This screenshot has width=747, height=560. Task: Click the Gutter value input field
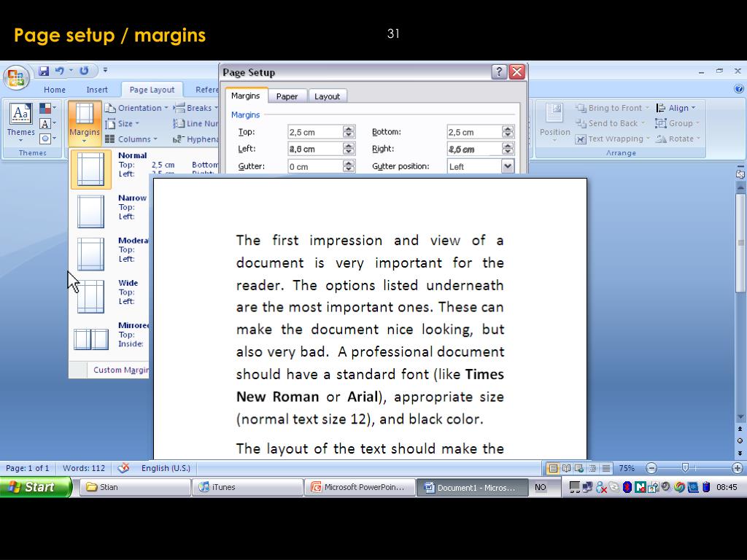315,167
